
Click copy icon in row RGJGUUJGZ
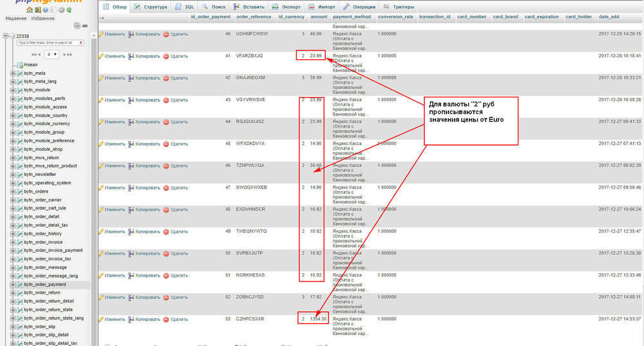click(x=131, y=122)
